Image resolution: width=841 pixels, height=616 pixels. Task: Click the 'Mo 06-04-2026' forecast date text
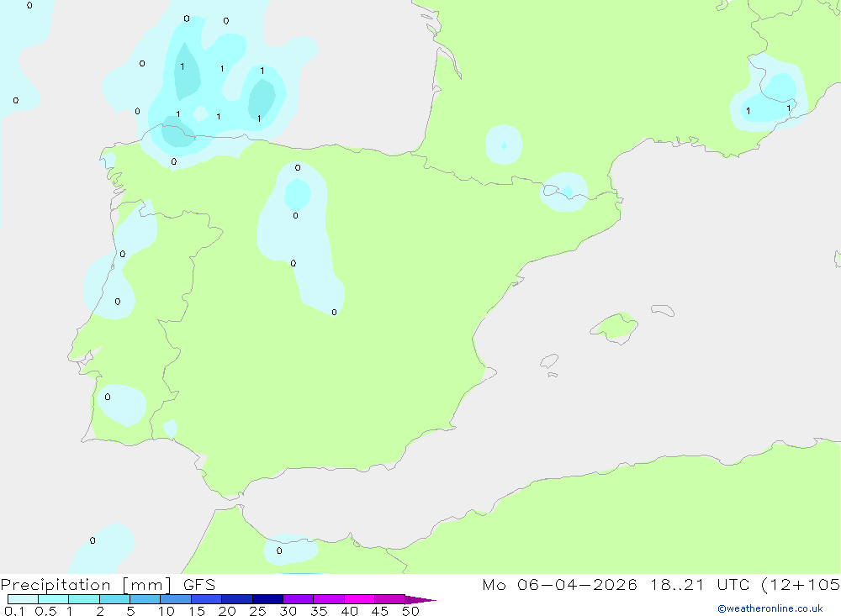point(559,585)
